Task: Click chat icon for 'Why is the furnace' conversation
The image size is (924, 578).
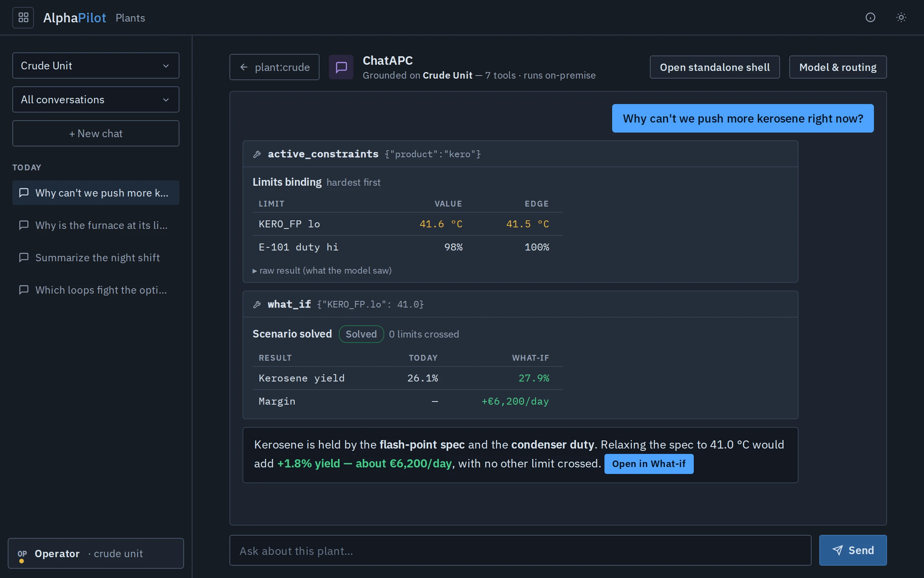Action: (24, 225)
